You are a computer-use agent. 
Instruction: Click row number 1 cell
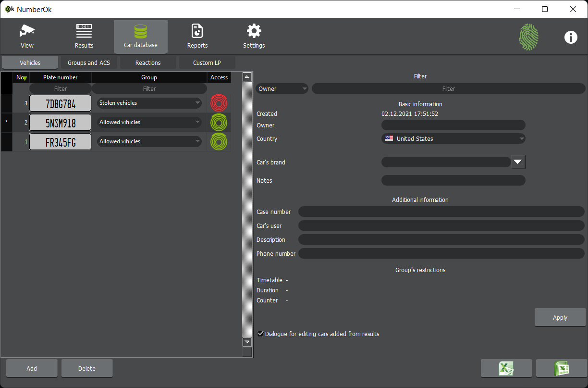coord(21,141)
